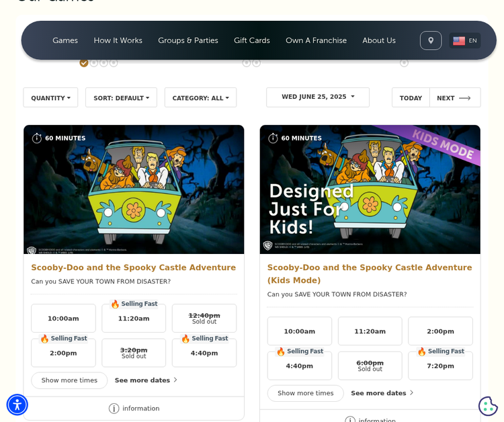Go to Groups & Parties
504x422 pixels.
188,40
